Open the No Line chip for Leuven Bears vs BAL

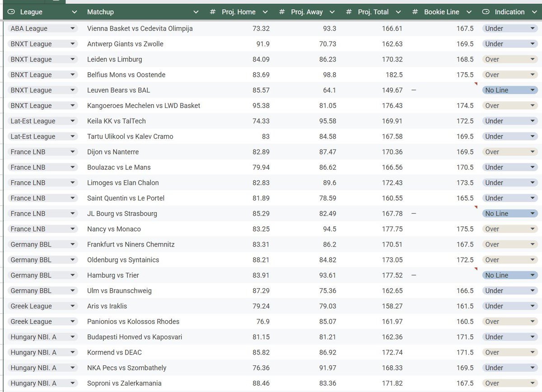pos(509,90)
